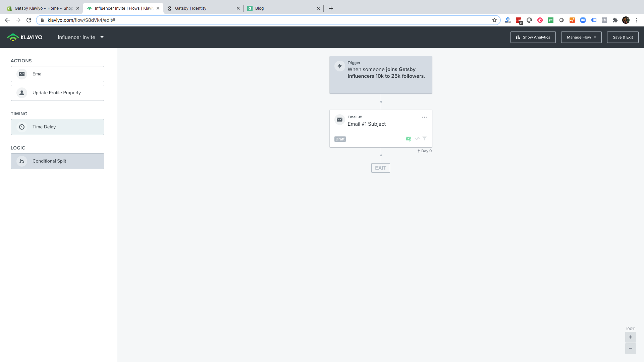Open the Chrome profile avatar
This screenshot has width=644, height=362.
[x=626, y=20]
